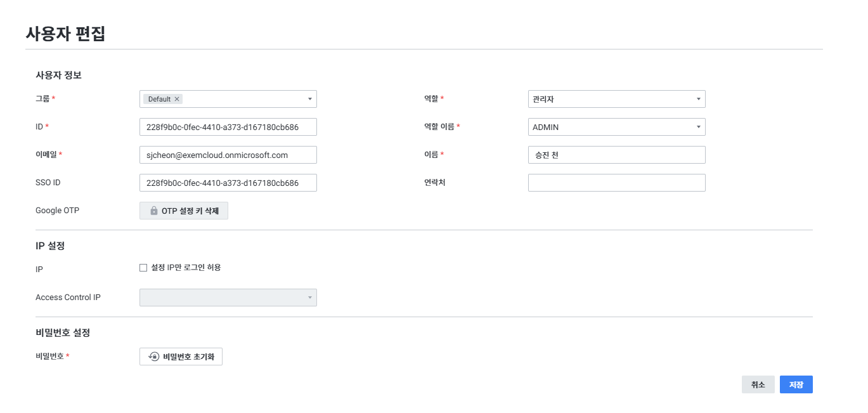
Task: Focus the ID input field
Action: 228,127
